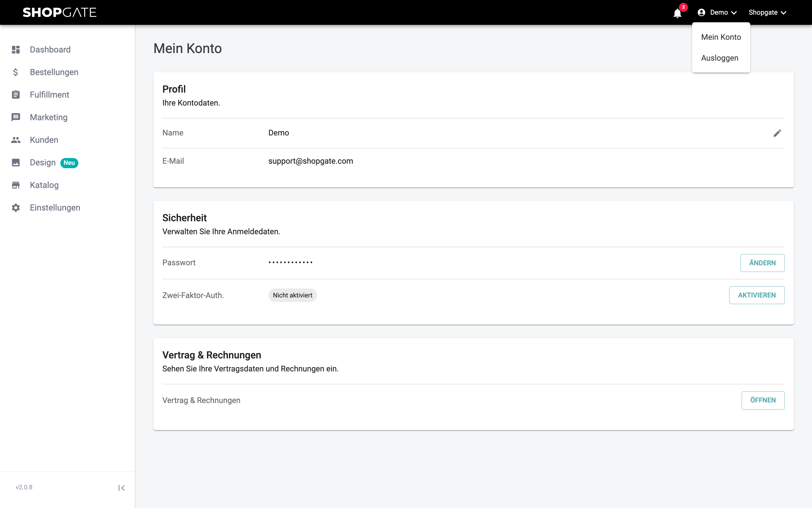Click the Demo name value
The height and width of the screenshot is (508, 812).
tap(279, 133)
